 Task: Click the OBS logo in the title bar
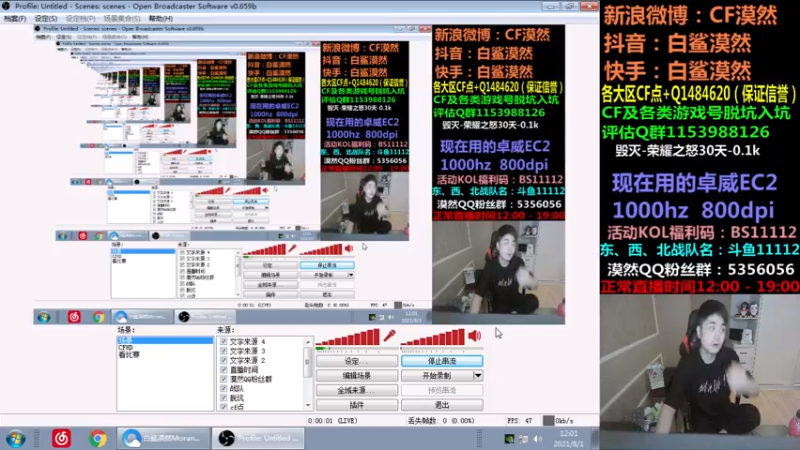[6, 6]
